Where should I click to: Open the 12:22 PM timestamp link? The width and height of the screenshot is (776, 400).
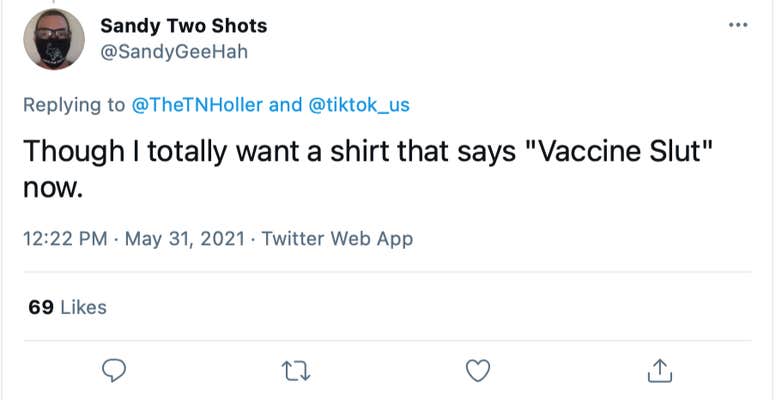(x=61, y=239)
